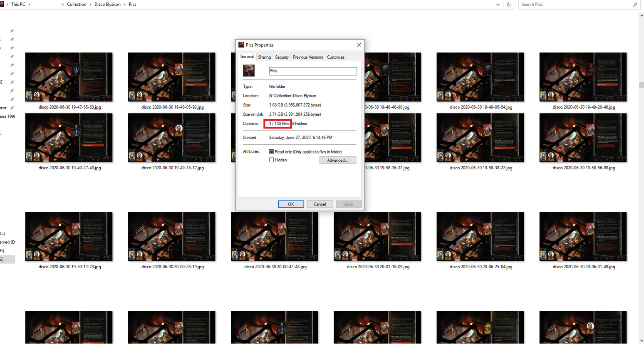Expand the chevron after Collection breadcrumb
Screen dimensions: 644x344
click(x=90, y=5)
